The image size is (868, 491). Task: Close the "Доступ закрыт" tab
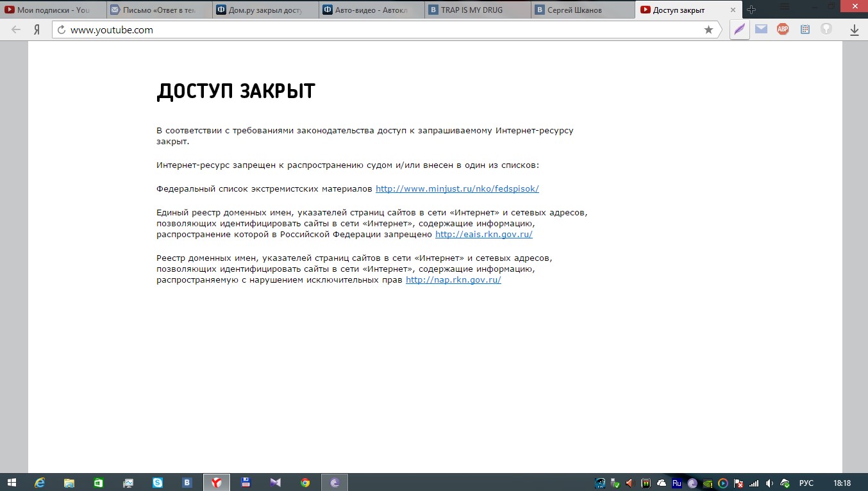[733, 10]
